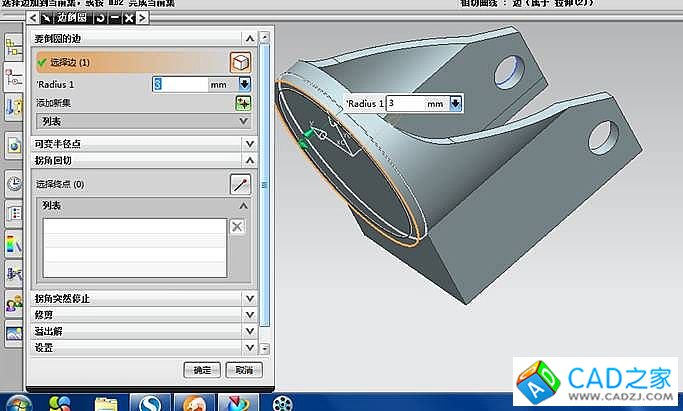683x411 pixels.
Task: Expand the 可变半径点 section
Action: (247, 144)
